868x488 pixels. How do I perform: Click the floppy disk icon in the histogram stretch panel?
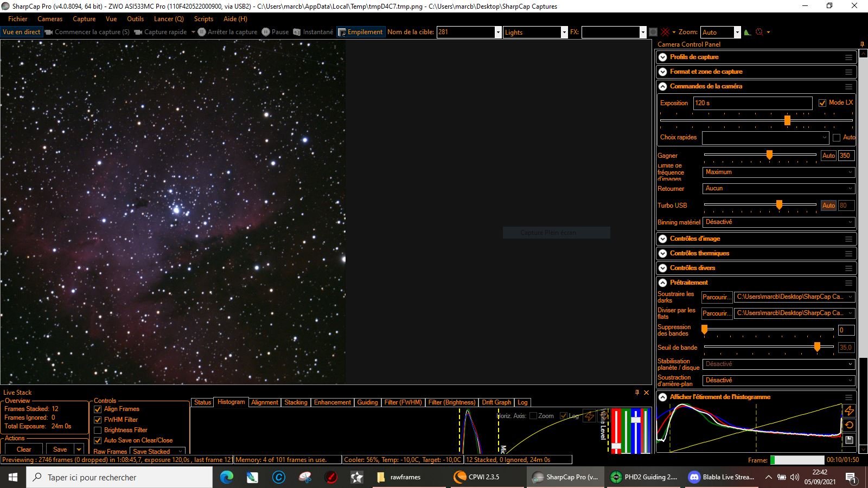pos(849,440)
